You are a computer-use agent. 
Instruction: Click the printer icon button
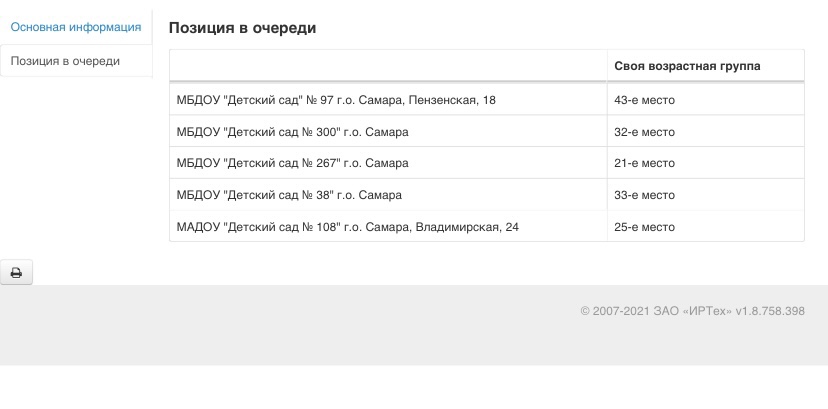[x=16, y=273]
